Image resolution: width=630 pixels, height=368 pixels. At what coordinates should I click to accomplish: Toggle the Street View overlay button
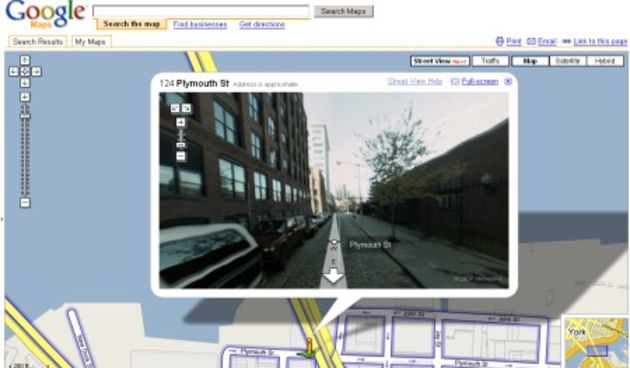pos(440,61)
